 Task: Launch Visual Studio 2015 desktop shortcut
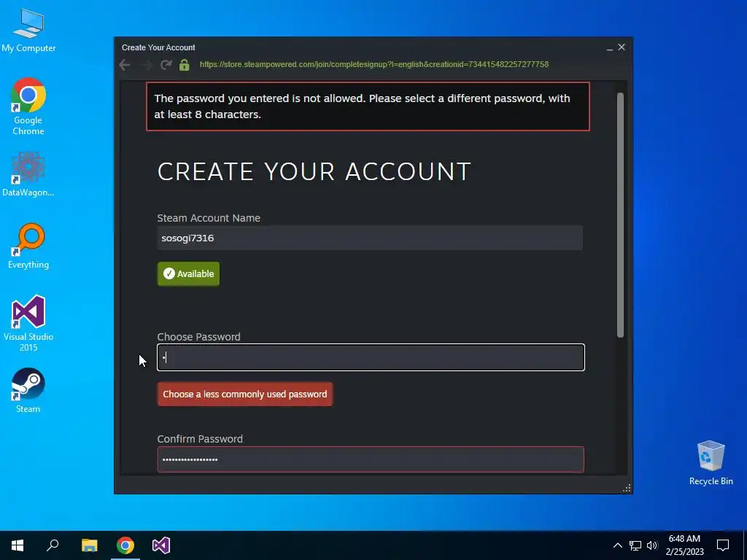point(28,323)
